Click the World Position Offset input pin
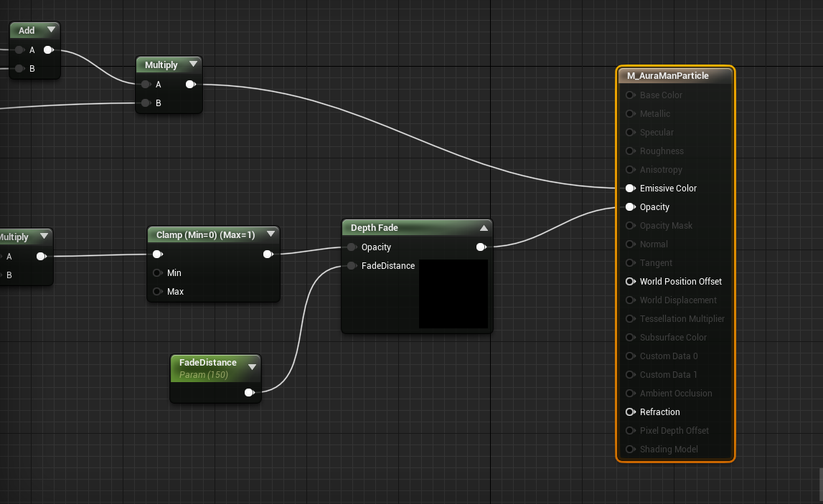Screen dimensions: 823x504 click(631, 281)
